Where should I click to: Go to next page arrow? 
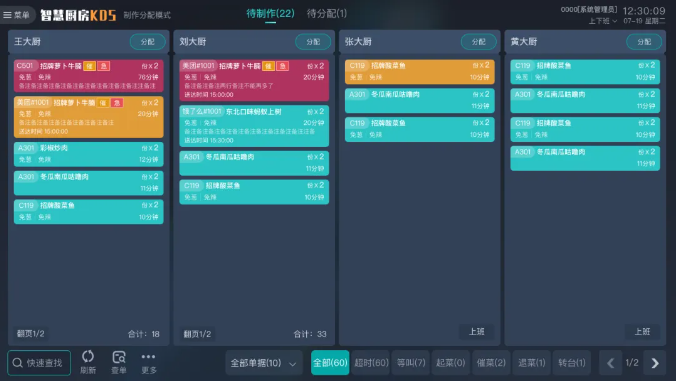click(654, 363)
